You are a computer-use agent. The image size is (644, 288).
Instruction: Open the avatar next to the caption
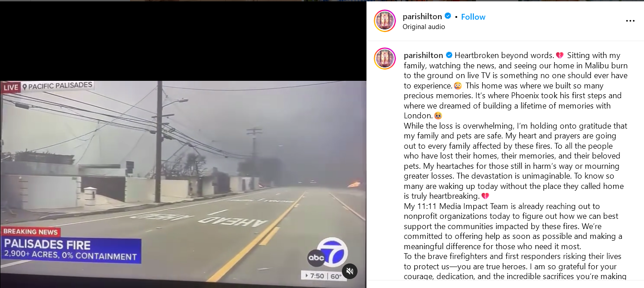pos(385,58)
